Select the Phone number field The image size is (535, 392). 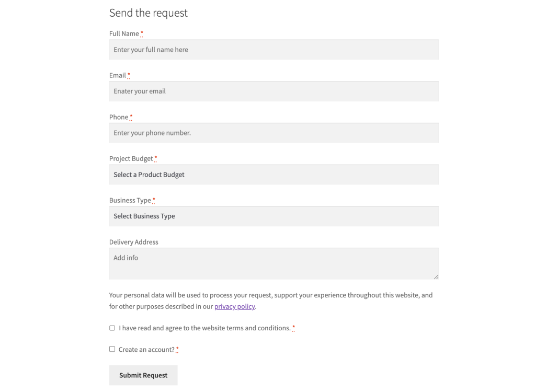(x=274, y=133)
